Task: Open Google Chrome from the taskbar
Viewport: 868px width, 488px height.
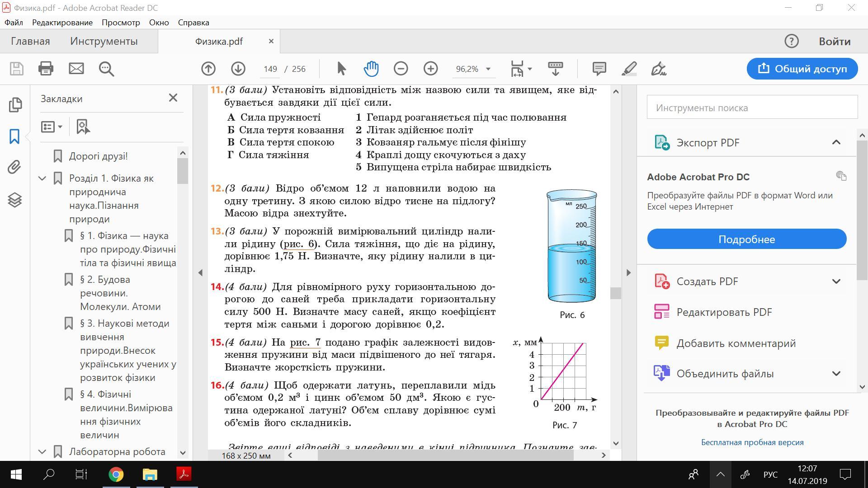Action: tap(116, 474)
